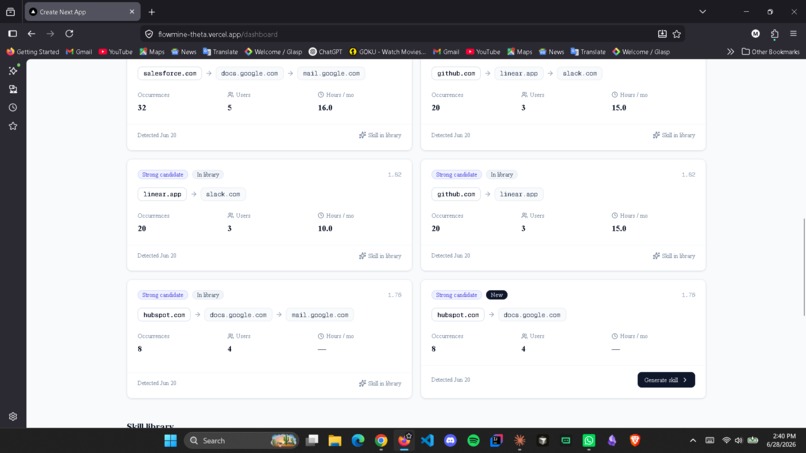
Task: Show more bookmarks with the double chevron
Action: pos(730,51)
